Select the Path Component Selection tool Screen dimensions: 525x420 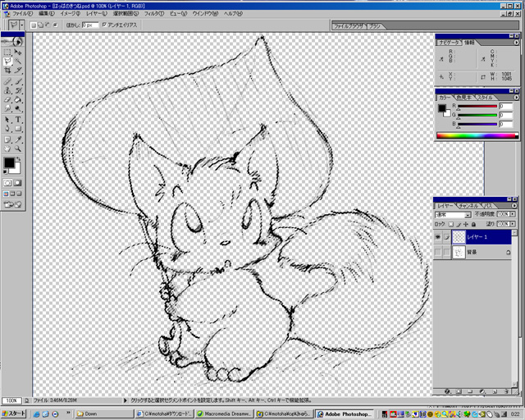[x=7, y=120]
